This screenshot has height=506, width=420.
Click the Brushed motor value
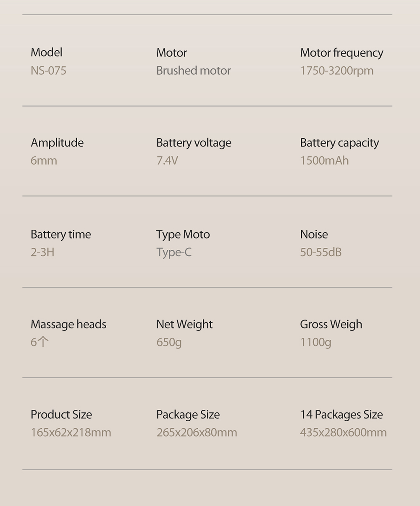[193, 71]
